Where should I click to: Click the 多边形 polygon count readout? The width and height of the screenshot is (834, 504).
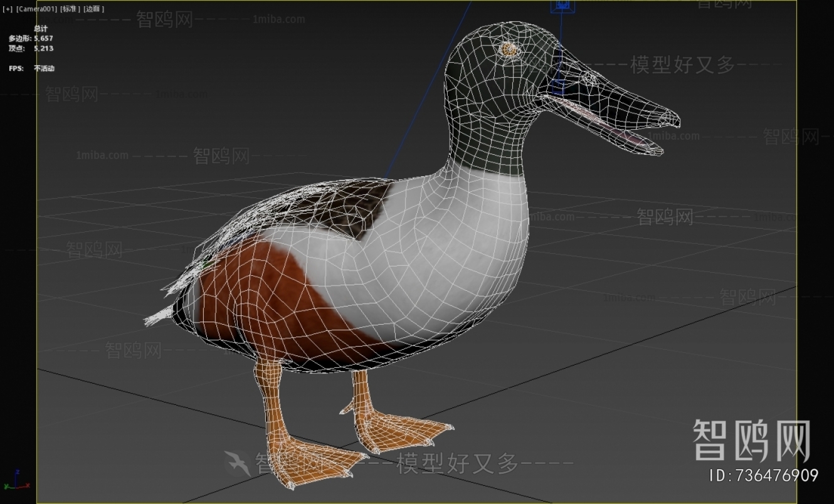(x=31, y=38)
